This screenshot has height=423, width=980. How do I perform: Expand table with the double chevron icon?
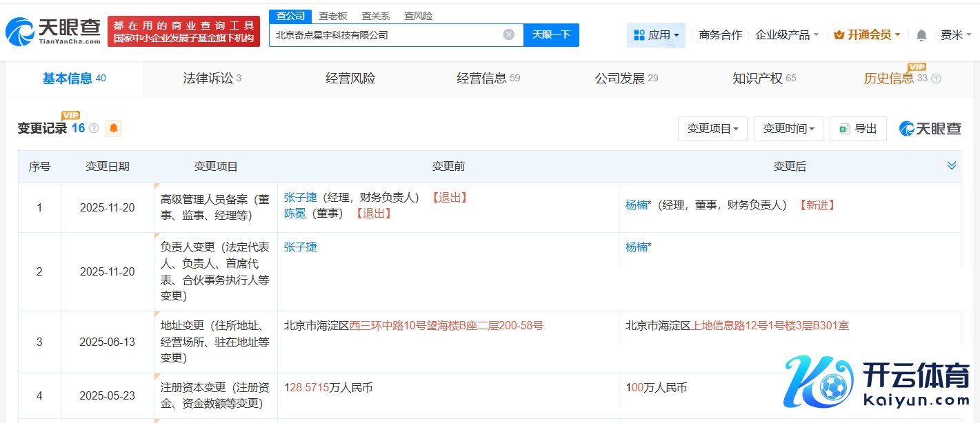(x=952, y=165)
